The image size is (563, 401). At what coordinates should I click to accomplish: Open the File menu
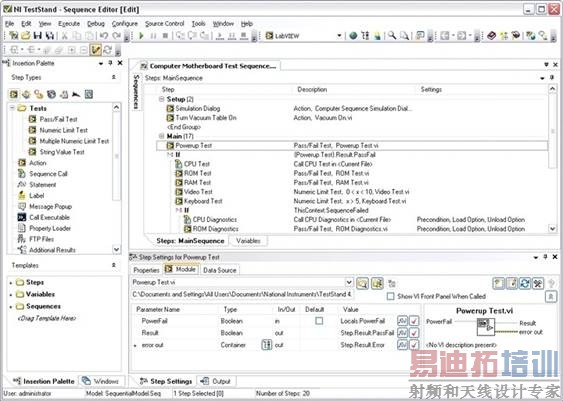[x=9, y=24]
